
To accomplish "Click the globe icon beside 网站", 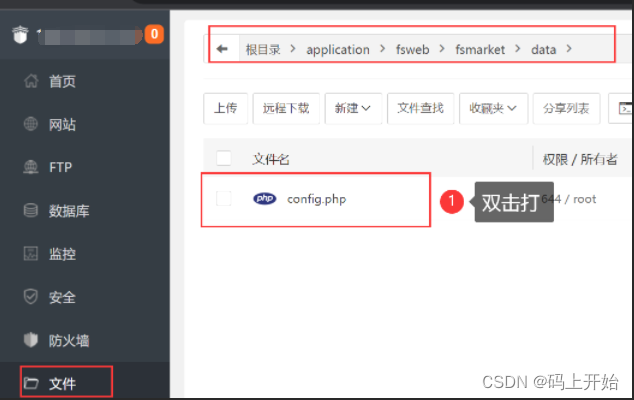I will pyautogui.click(x=31, y=124).
